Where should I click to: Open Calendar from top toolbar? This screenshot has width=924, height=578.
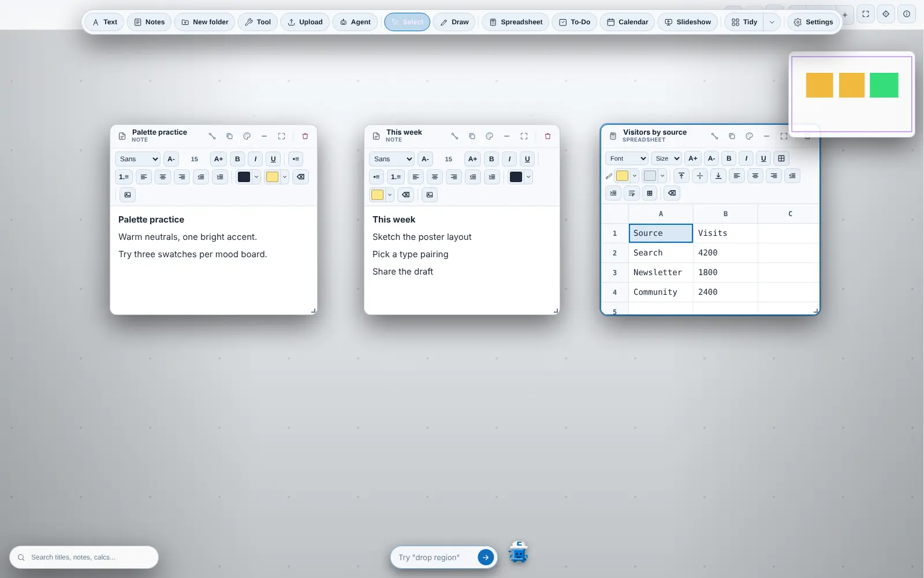[627, 22]
